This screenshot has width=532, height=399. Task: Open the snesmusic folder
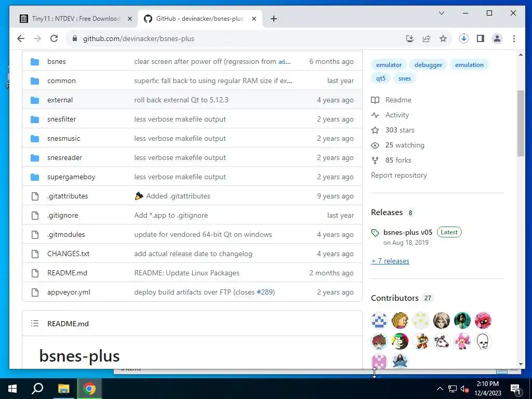[64, 138]
